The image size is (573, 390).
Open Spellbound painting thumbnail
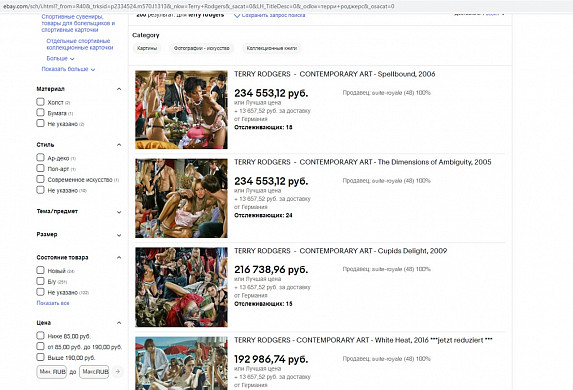click(181, 110)
